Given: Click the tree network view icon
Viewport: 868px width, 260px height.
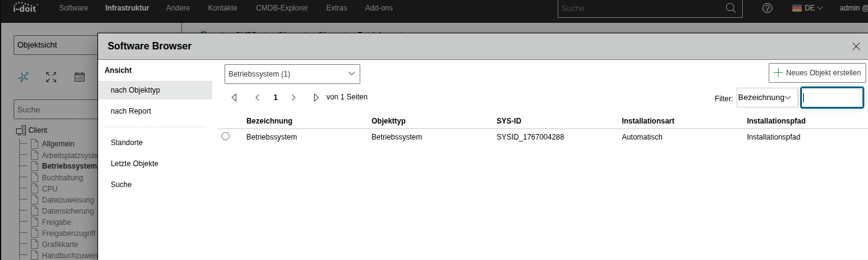Looking at the screenshot, I should (23, 77).
